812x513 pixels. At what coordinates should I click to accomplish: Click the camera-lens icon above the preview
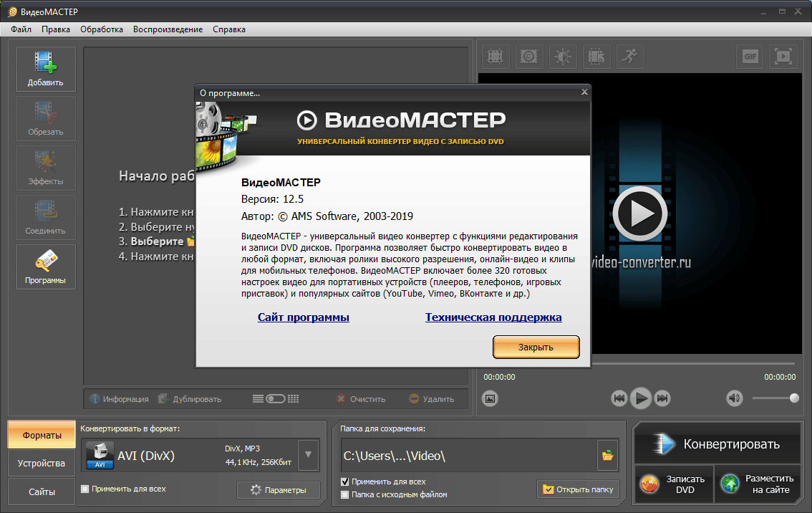[528, 56]
